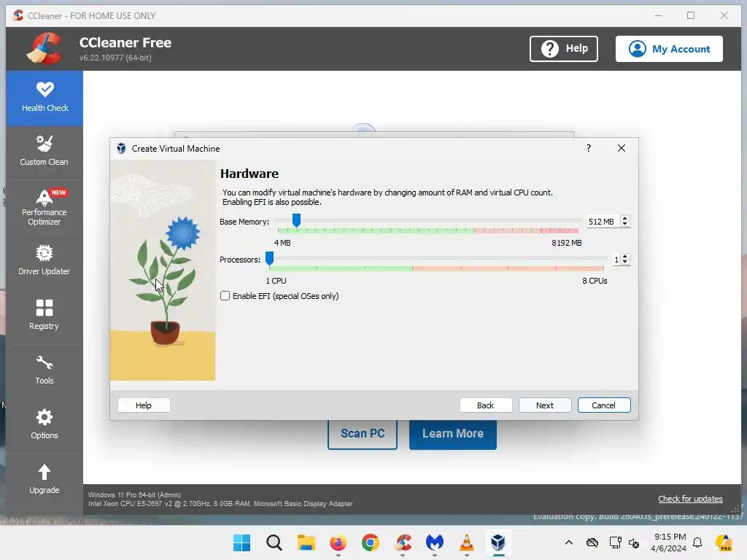Image resolution: width=747 pixels, height=560 pixels.
Task: Click the Hardware heading in the wizard
Action: (x=249, y=174)
